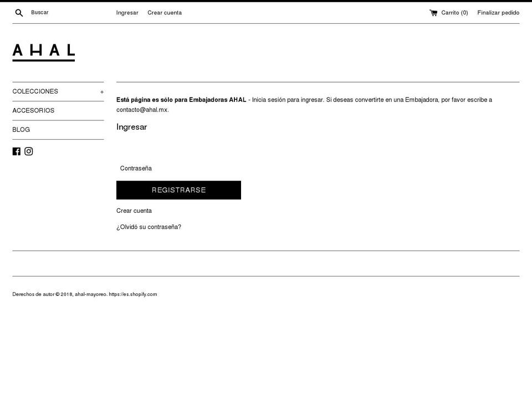This screenshot has width=532, height=399.
Task: Open the BLOG sidebar item
Action: [x=21, y=130]
